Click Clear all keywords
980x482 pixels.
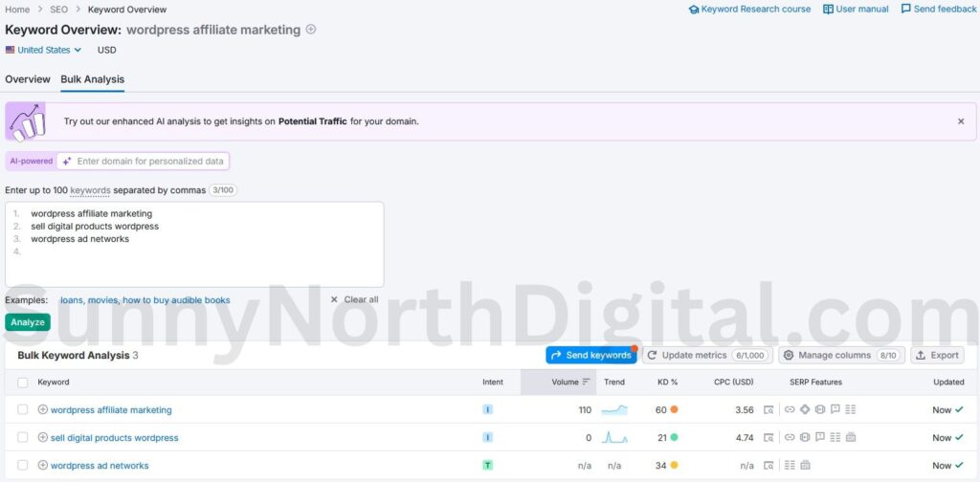coord(354,299)
